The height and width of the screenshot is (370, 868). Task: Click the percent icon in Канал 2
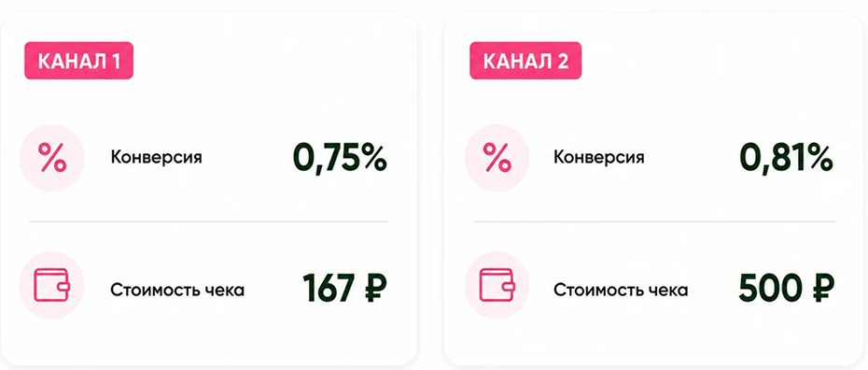(497, 158)
